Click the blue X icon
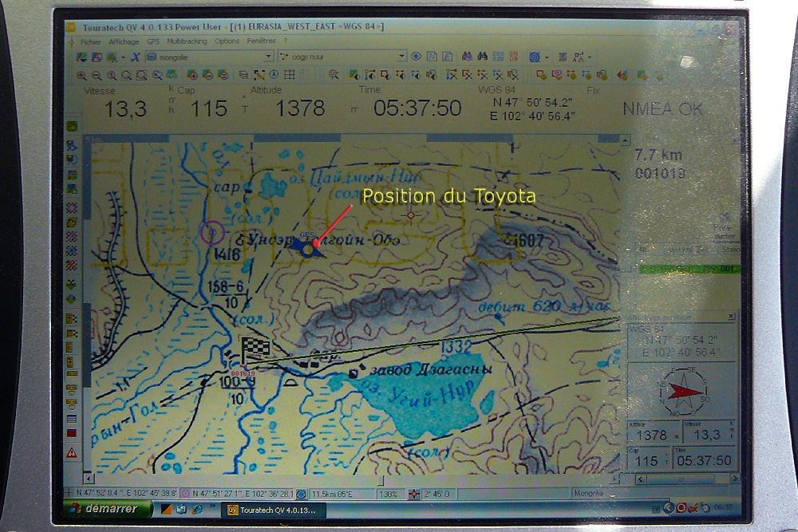 (x=136, y=57)
